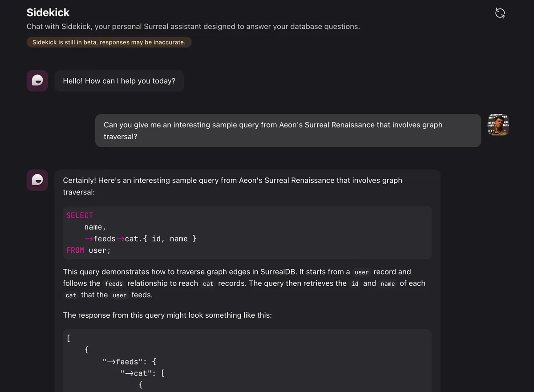Click the "Hello! How can I help you today?" bubble
This screenshot has width=534, height=392.
click(x=119, y=81)
